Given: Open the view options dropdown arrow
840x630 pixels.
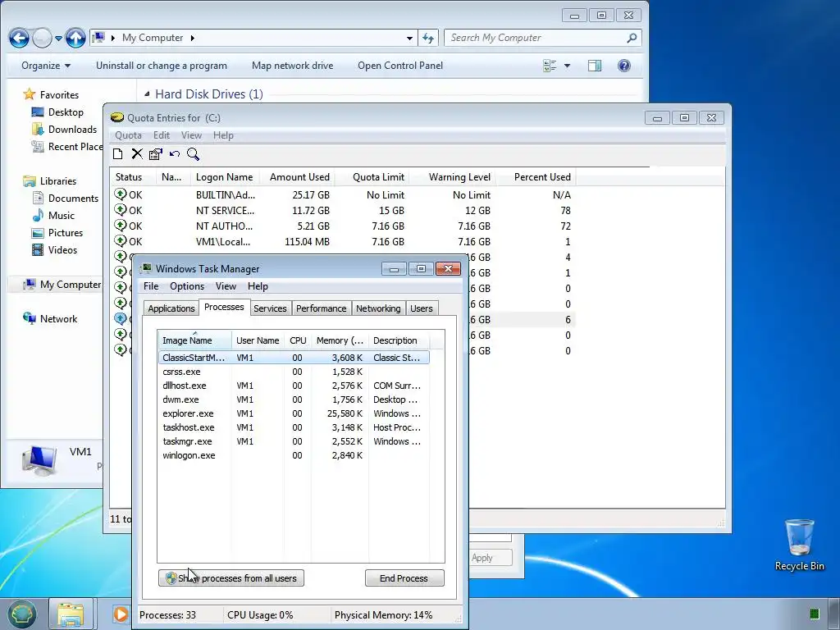Looking at the screenshot, I should (567, 66).
